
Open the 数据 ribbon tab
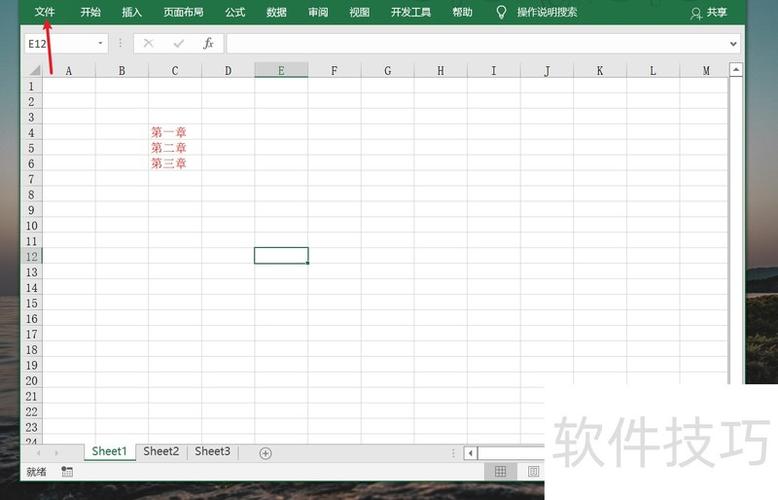[x=276, y=12]
